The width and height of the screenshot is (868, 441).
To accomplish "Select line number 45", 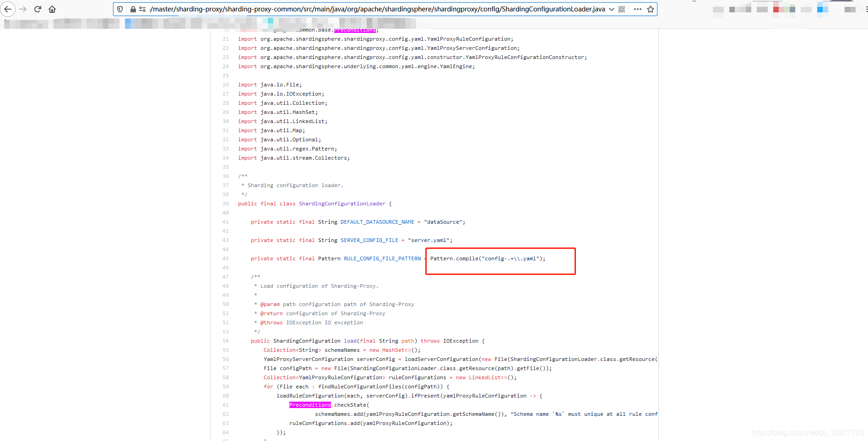I will pyautogui.click(x=226, y=258).
